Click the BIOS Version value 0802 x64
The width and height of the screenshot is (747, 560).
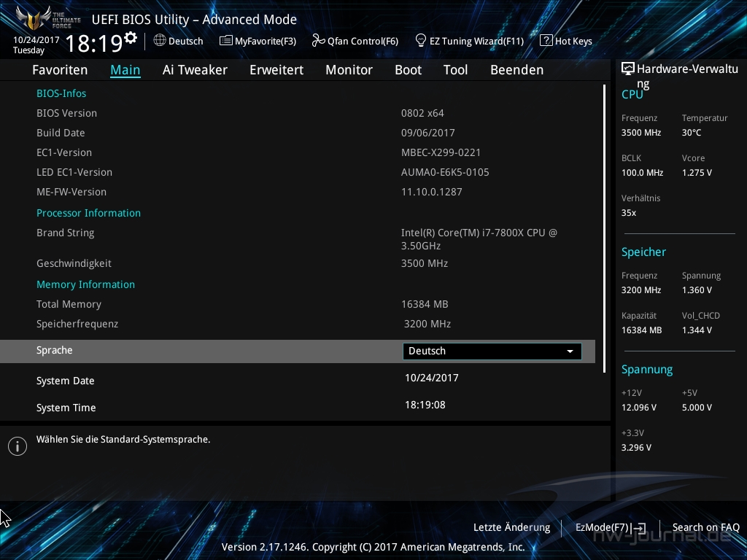coord(422,113)
